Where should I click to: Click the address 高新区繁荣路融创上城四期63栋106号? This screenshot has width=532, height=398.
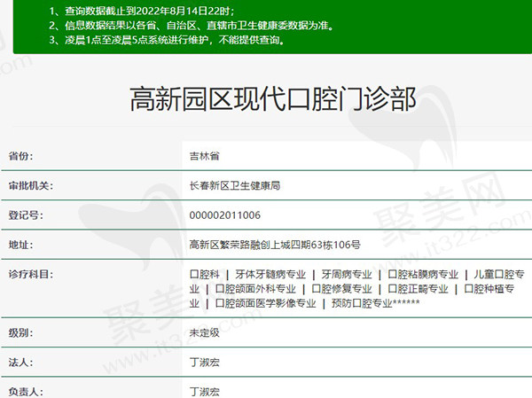pyautogui.click(x=275, y=245)
